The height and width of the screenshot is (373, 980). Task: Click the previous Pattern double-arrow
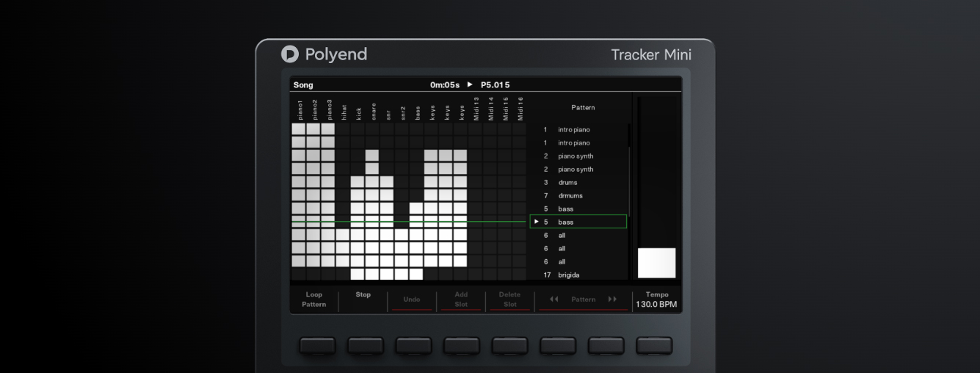tap(554, 300)
